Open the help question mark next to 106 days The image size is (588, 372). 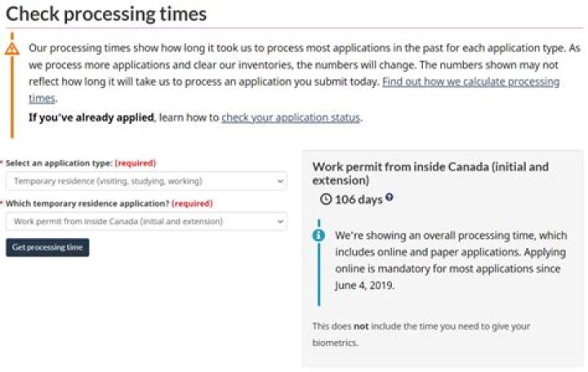tap(390, 197)
